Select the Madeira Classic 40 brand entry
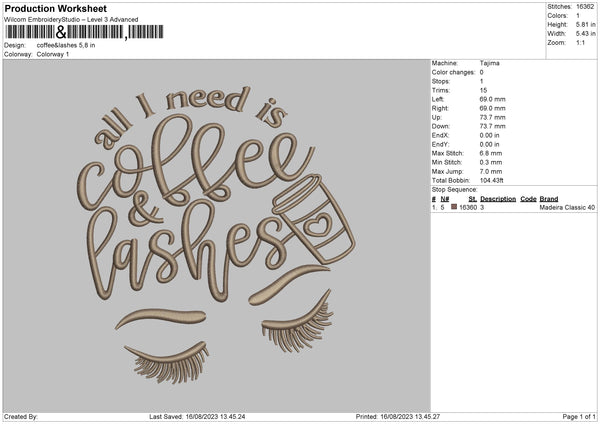Image resolution: width=600 pixels, height=424 pixels. pos(566,207)
